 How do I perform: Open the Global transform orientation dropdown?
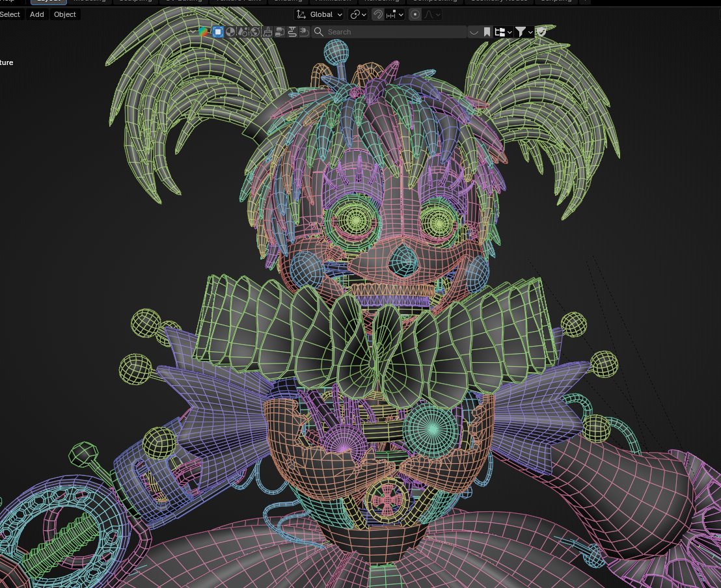click(319, 14)
